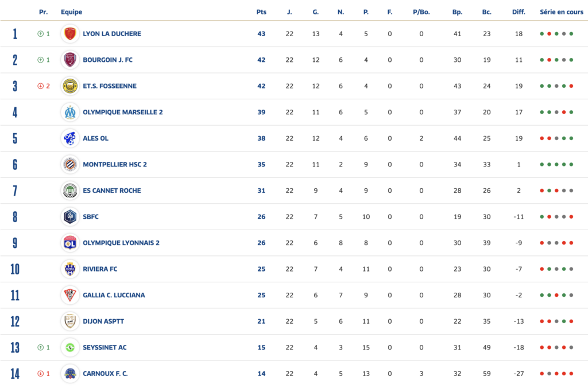Click the ET.S. Fosseenne team badge
The image size is (588, 388).
70,86
